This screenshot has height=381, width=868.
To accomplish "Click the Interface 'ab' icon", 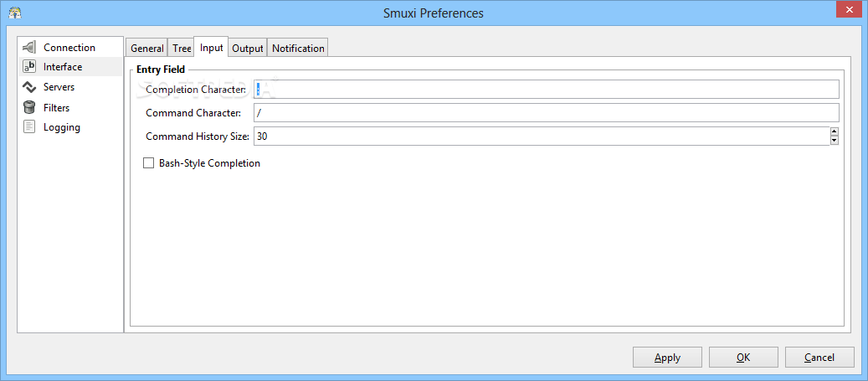I will tap(28, 67).
